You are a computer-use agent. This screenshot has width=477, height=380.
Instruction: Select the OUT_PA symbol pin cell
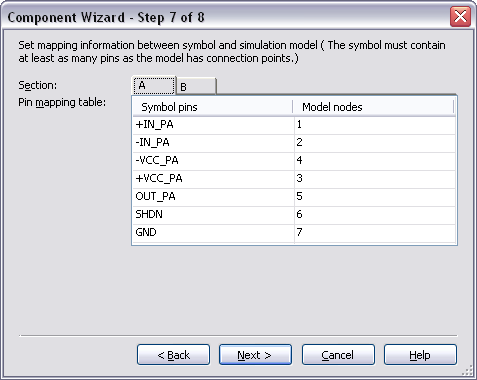pyautogui.click(x=213, y=197)
